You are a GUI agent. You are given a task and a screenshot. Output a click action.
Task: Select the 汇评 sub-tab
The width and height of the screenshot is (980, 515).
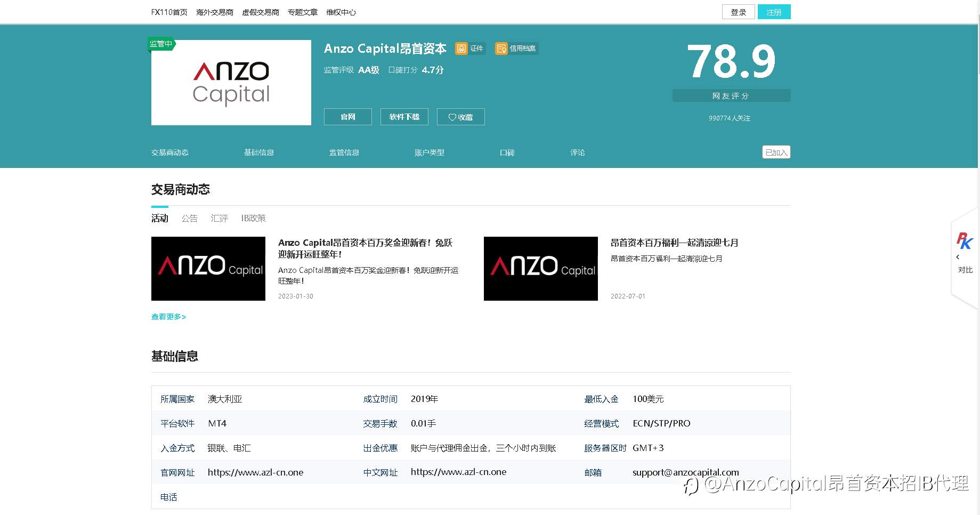pos(219,218)
